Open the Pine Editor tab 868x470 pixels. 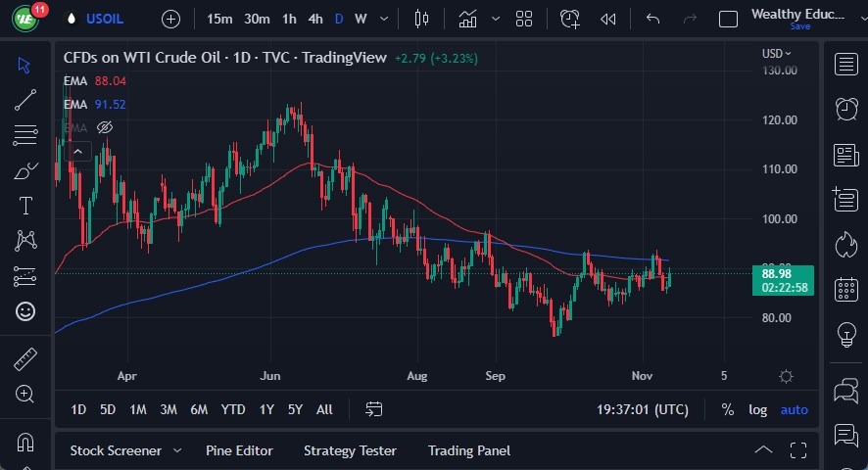coord(239,450)
